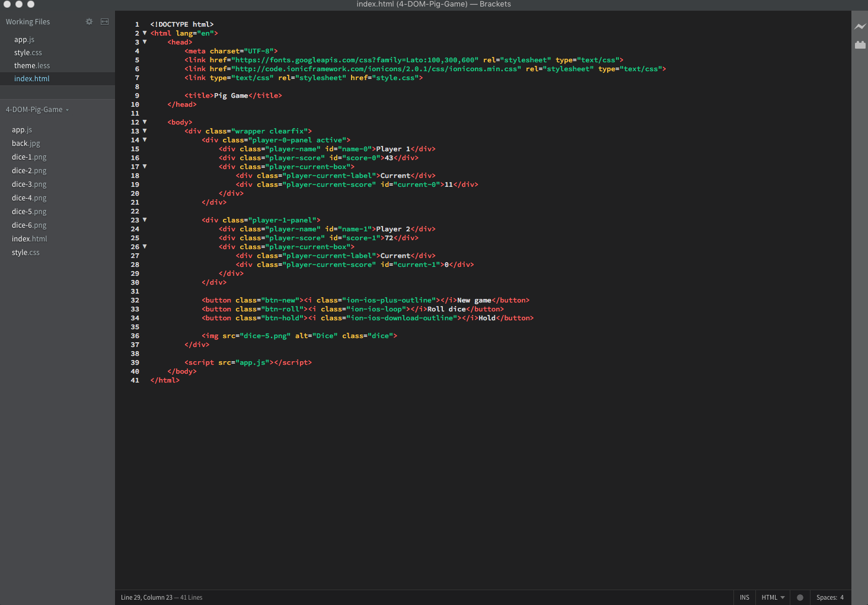
Task: Collapse the body tag on line 12
Action: (145, 122)
